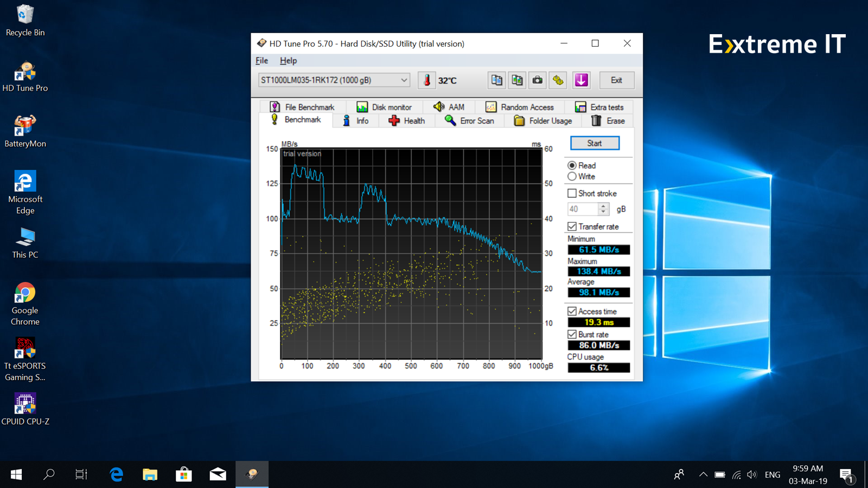Open the Help menu
Viewport: 868px width, 488px height.
288,61
